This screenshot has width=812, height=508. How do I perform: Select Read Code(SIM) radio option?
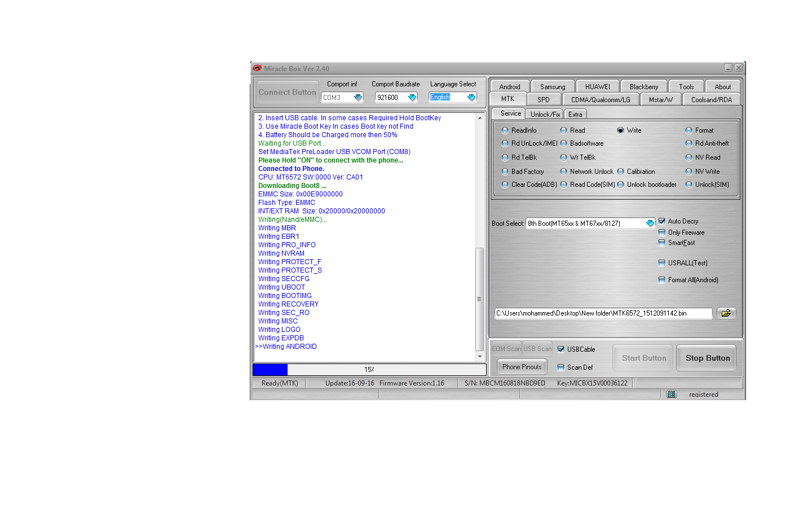[563, 185]
